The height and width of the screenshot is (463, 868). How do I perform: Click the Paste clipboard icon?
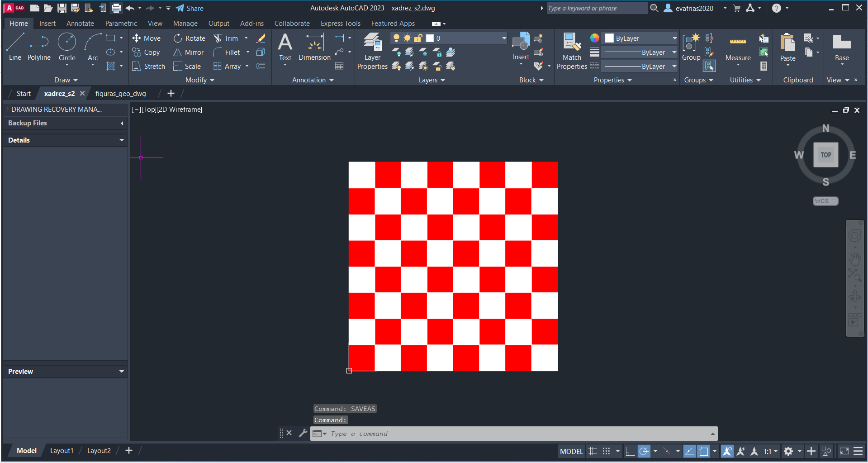pyautogui.click(x=787, y=48)
